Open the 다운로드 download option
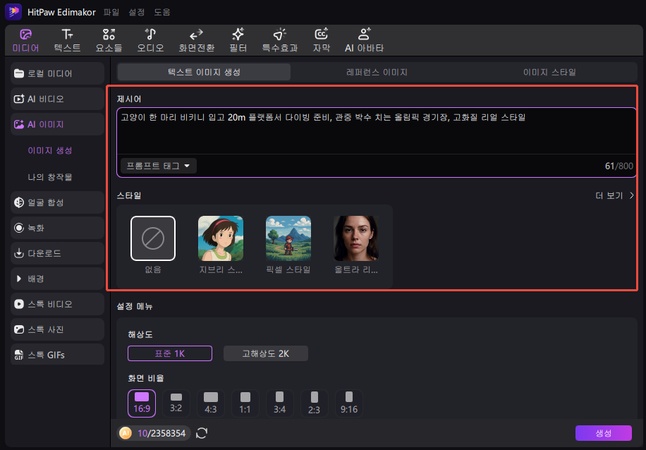The width and height of the screenshot is (646, 450). (x=57, y=253)
